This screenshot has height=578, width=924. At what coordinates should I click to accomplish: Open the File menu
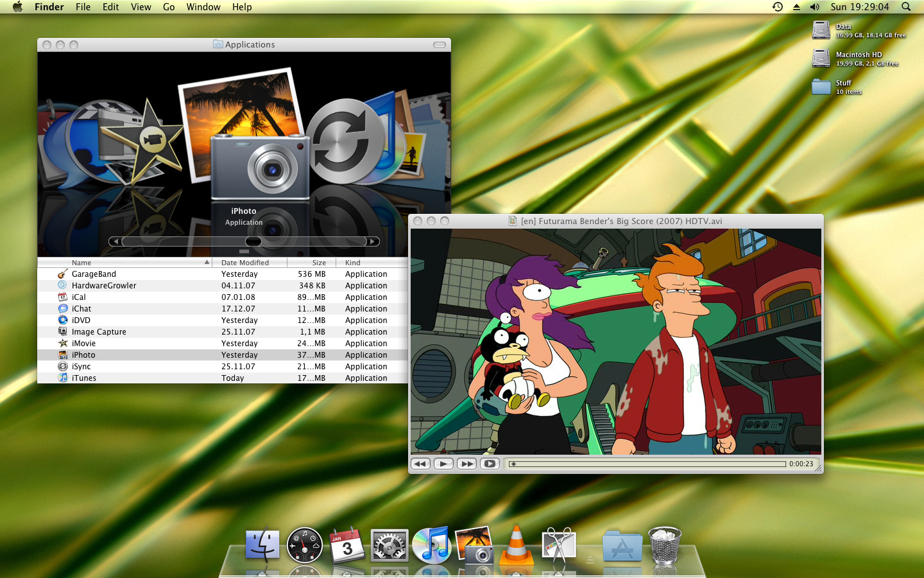pos(83,7)
